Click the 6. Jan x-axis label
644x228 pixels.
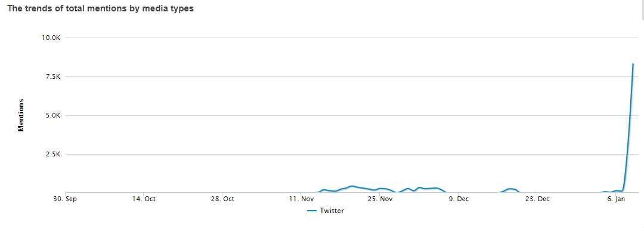click(617, 199)
